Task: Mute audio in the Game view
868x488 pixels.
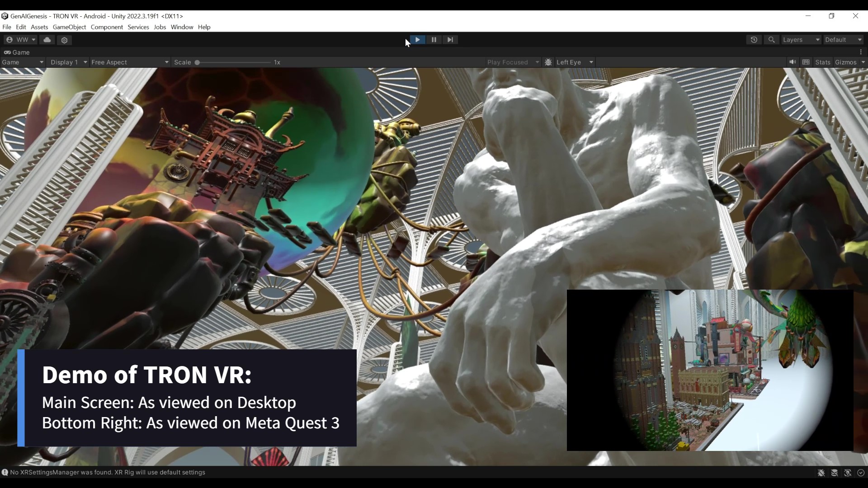Action: pos(793,62)
